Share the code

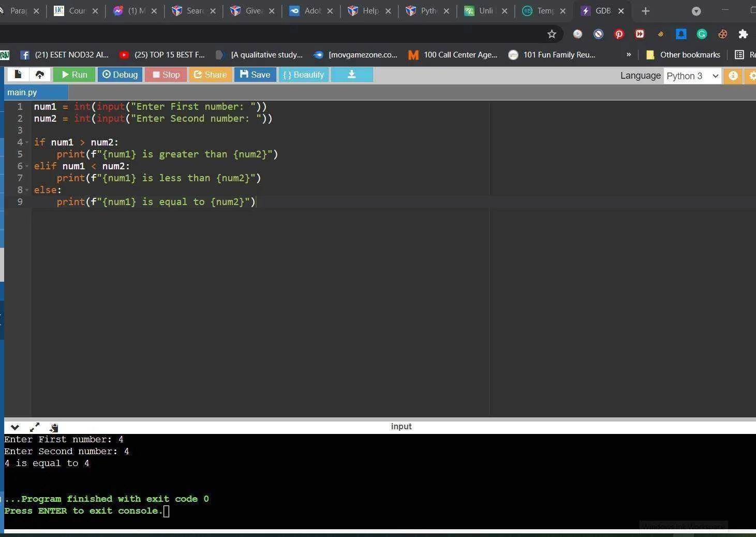(210, 75)
